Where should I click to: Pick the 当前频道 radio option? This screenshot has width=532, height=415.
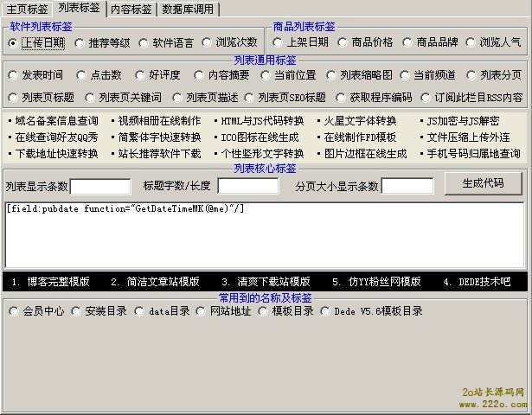[x=405, y=75]
